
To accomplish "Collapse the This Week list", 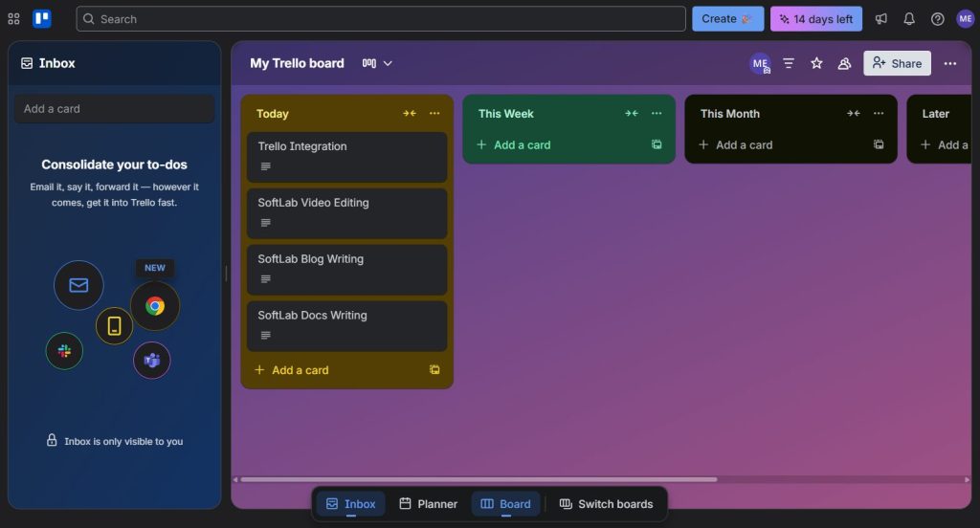I will click(x=632, y=113).
